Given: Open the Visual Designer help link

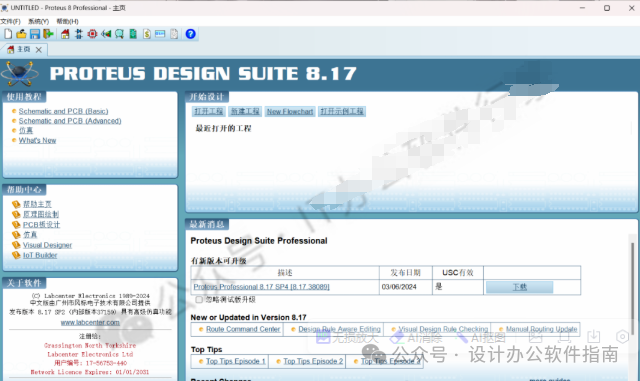Looking at the screenshot, I should point(47,245).
